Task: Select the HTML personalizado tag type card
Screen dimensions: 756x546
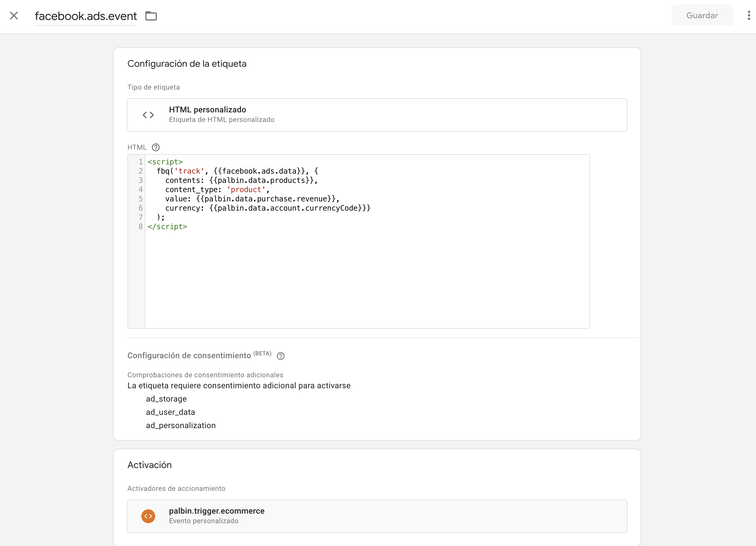Action: (377, 115)
